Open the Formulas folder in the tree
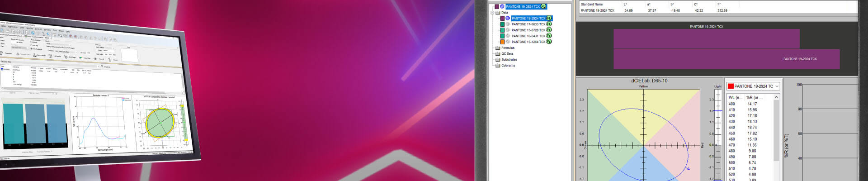Viewport: 868px width, 181px height. (x=505, y=48)
